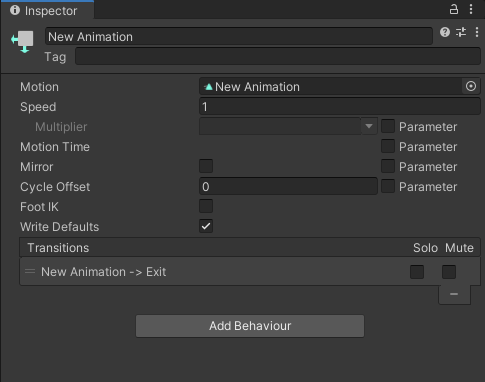This screenshot has width=485, height=382.
Task: Select the Inspector tab
Action: click(47, 11)
